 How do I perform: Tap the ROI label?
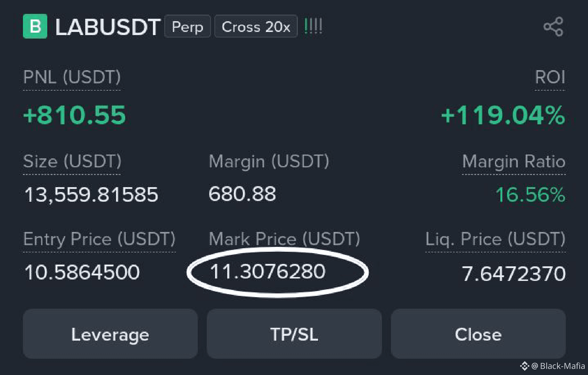click(550, 77)
